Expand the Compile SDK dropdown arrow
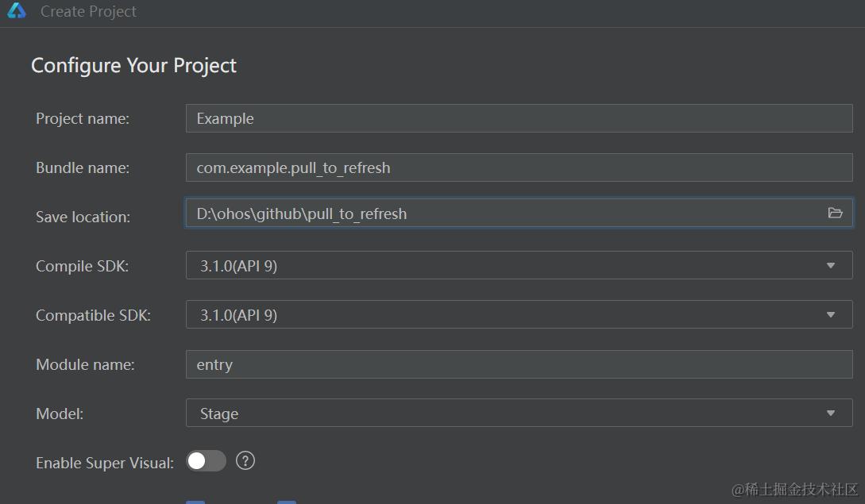 click(x=831, y=266)
